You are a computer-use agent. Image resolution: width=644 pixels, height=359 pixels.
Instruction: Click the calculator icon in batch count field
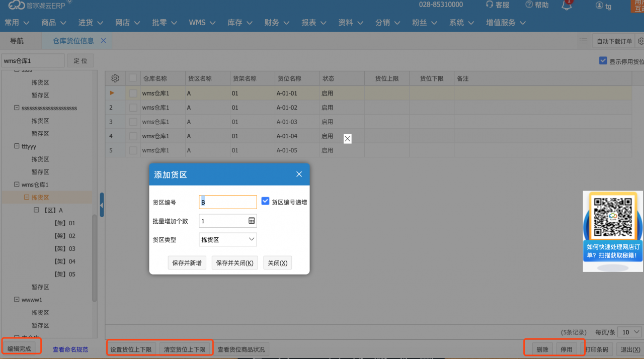[252, 221]
